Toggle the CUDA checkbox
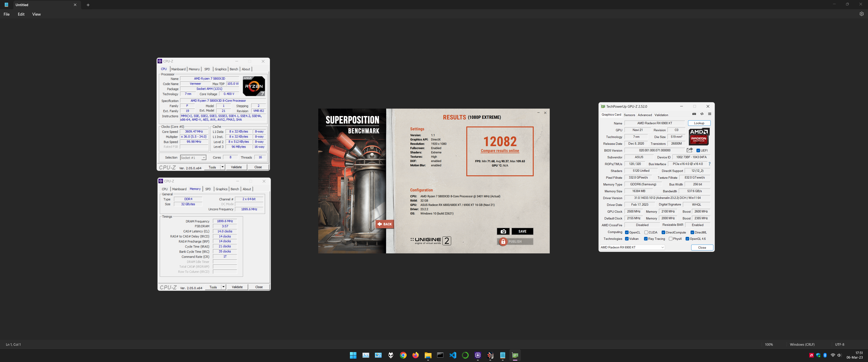 (x=646, y=232)
